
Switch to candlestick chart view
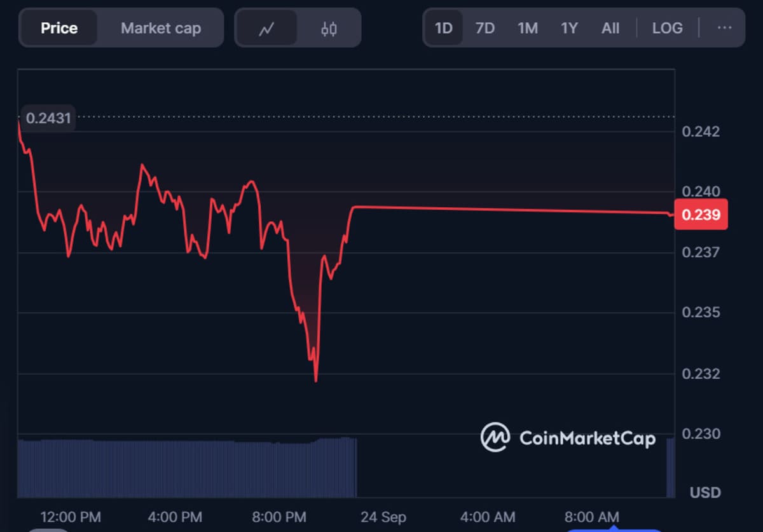329,28
